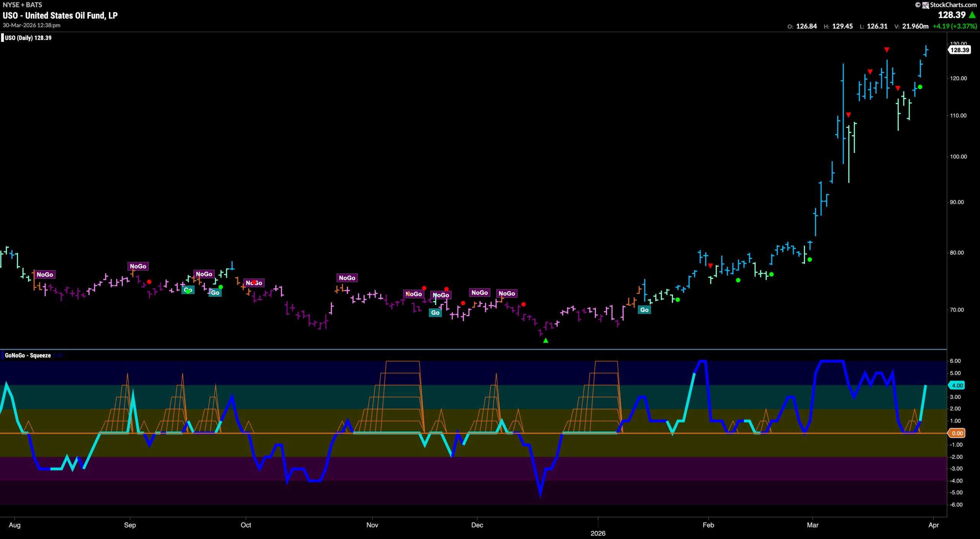980x539 pixels.
Task: Click the large 128.39 last price at top right
Action: tap(952, 15)
